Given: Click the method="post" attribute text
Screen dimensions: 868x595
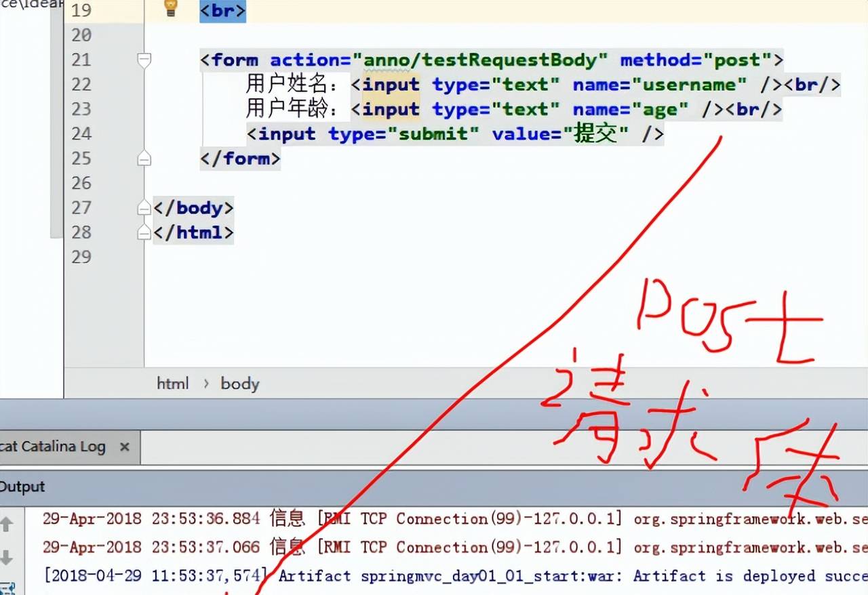Looking at the screenshot, I should [696, 60].
